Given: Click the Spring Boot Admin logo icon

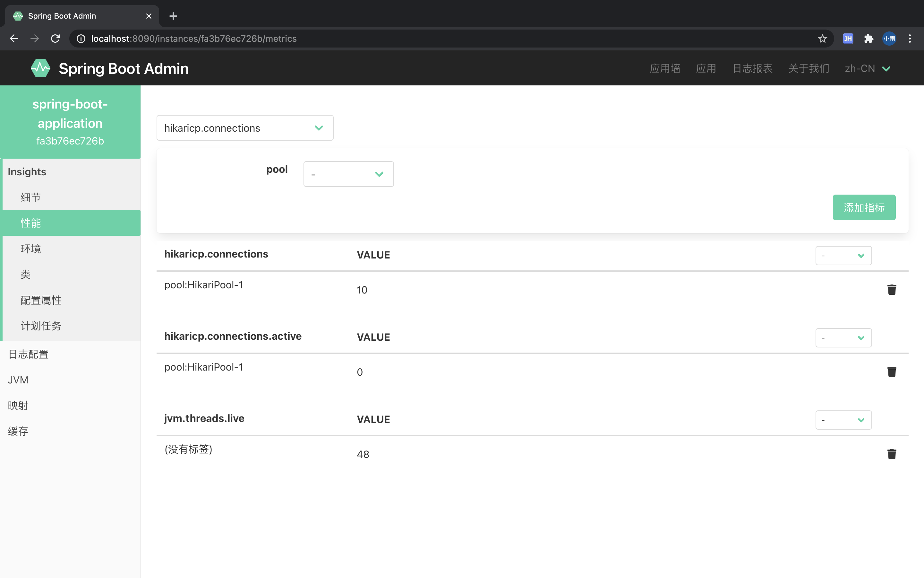Looking at the screenshot, I should click(40, 68).
